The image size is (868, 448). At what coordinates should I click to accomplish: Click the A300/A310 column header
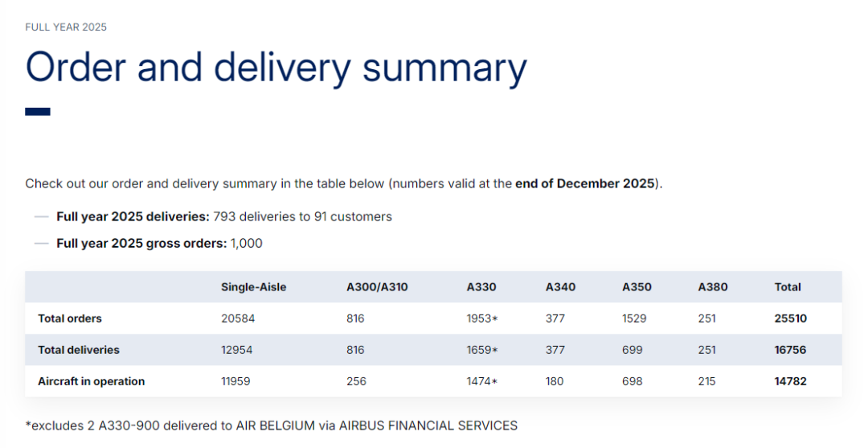pyautogui.click(x=377, y=287)
